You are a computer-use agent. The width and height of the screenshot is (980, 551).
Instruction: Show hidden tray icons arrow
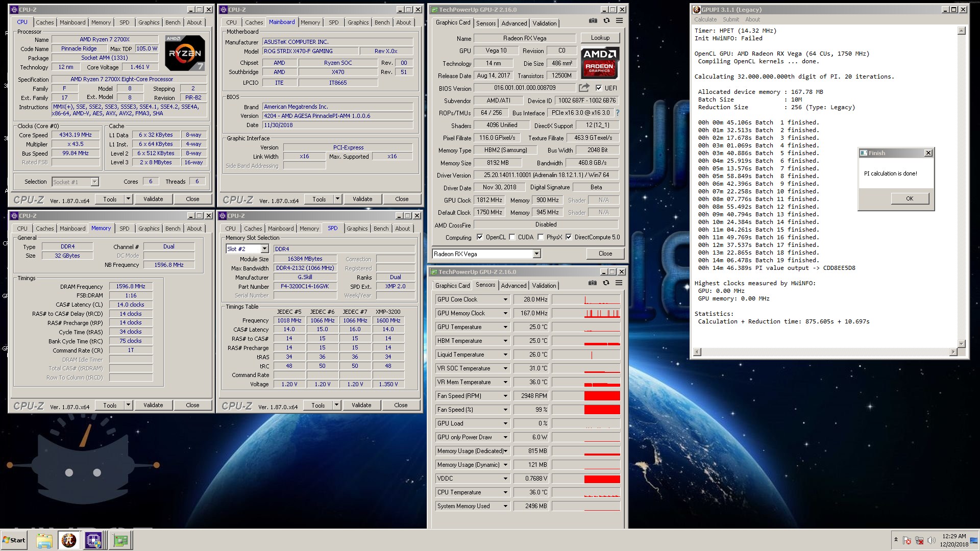[x=896, y=540]
